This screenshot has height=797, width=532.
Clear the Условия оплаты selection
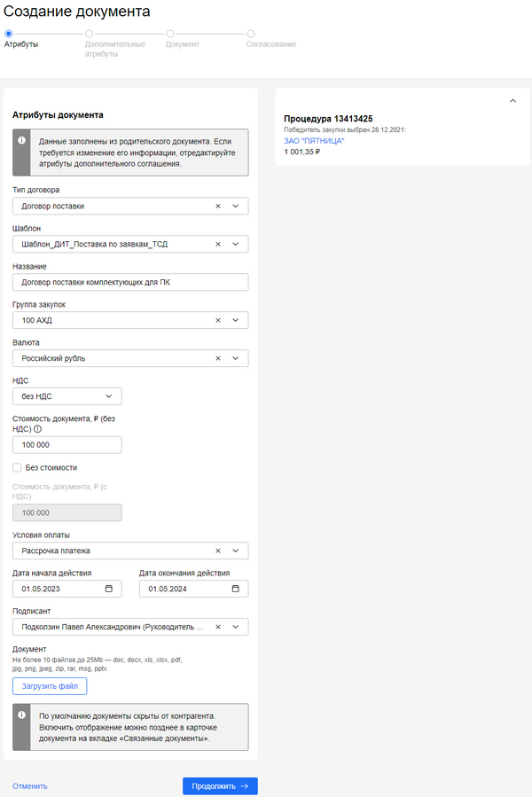(x=218, y=551)
